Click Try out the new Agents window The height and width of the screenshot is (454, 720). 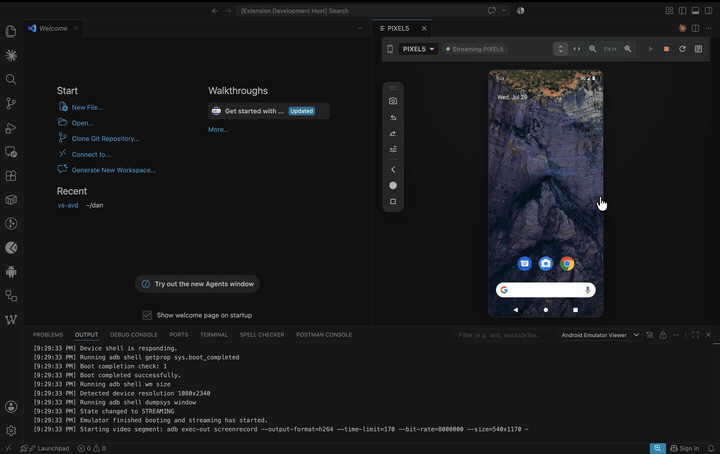pyautogui.click(x=197, y=284)
